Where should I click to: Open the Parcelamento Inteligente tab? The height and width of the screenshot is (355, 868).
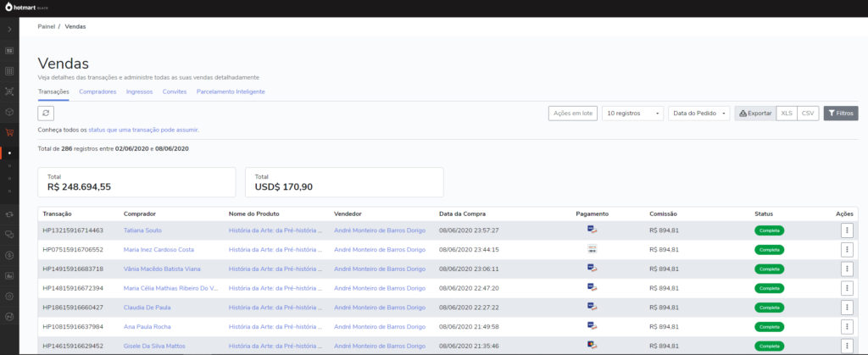click(231, 92)
